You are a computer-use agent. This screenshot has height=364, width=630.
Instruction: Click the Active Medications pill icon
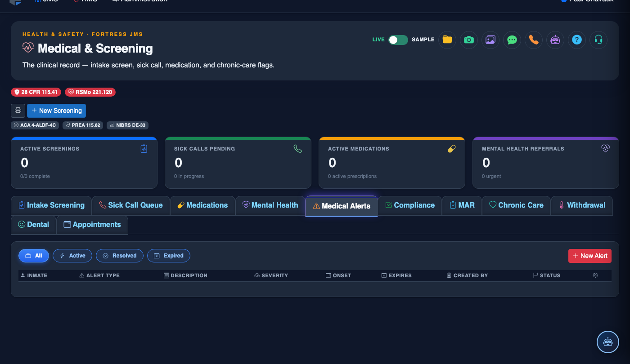[x=452, y=149]
